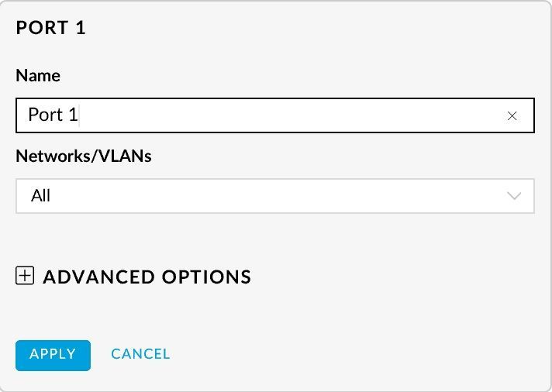Click the plus icon beside Advanced Options
The width and height of the screenshot is (552, 392).
[25, 276]
